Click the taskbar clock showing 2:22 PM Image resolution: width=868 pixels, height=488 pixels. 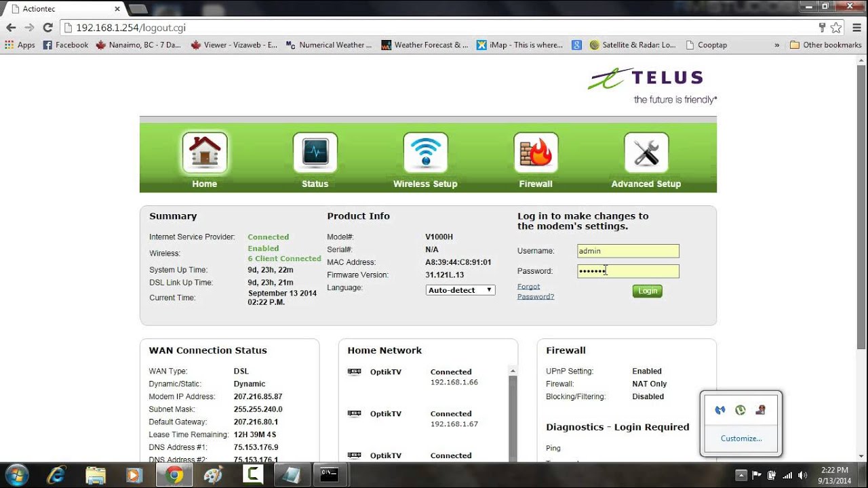click(x=834, y=475)
